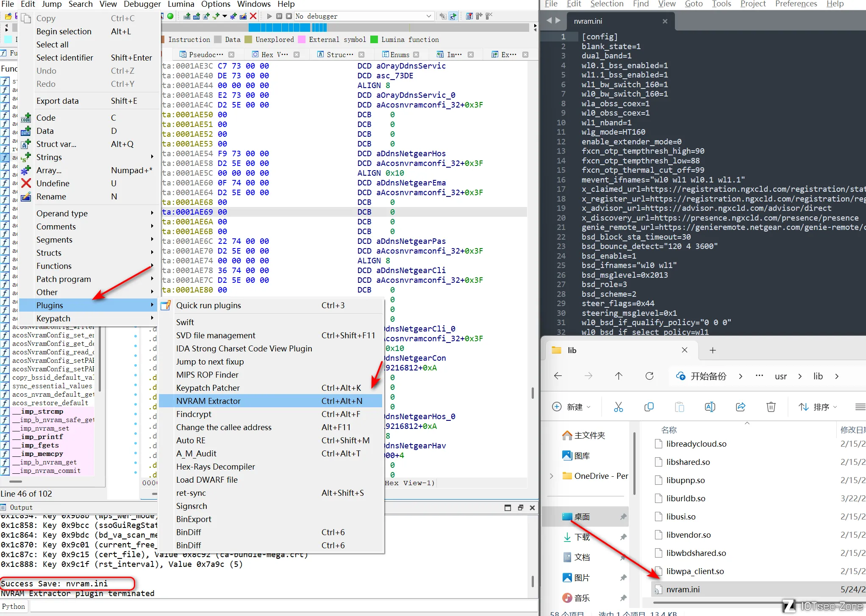The height and width of the screenshot is (616, 866).
Task: Click Export data in the Edit menu
Action: 88,101
